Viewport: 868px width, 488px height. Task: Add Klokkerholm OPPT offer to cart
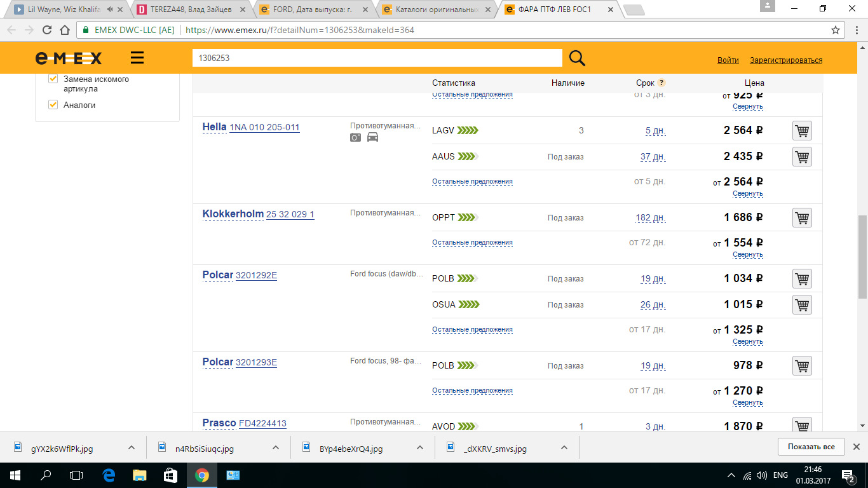click(802, 218)
